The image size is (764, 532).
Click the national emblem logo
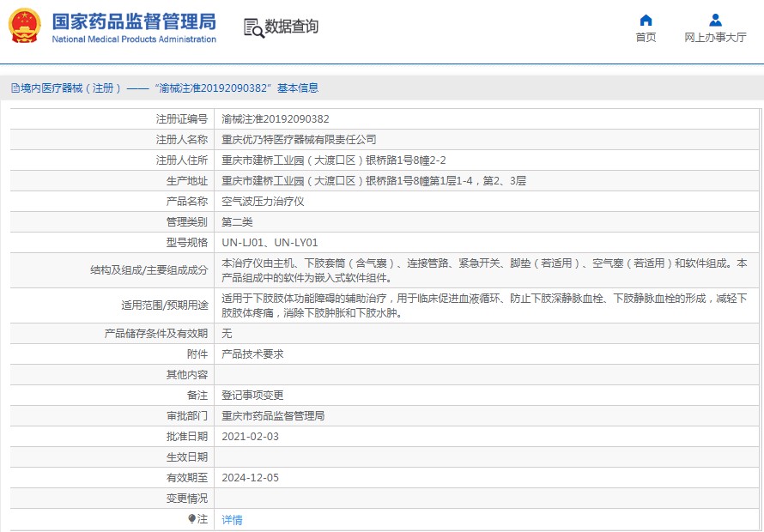tap(25, 27)
